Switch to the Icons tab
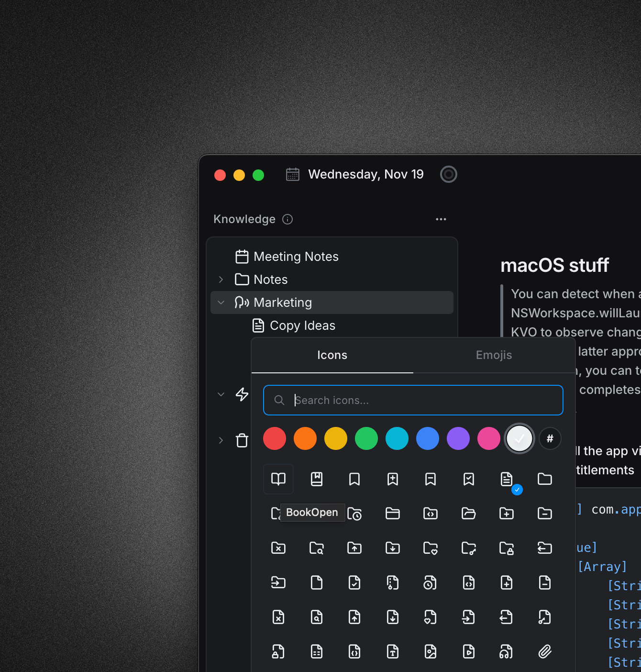Screen dimensions: 641x672 pyautogui.click(x=332, y=355)
